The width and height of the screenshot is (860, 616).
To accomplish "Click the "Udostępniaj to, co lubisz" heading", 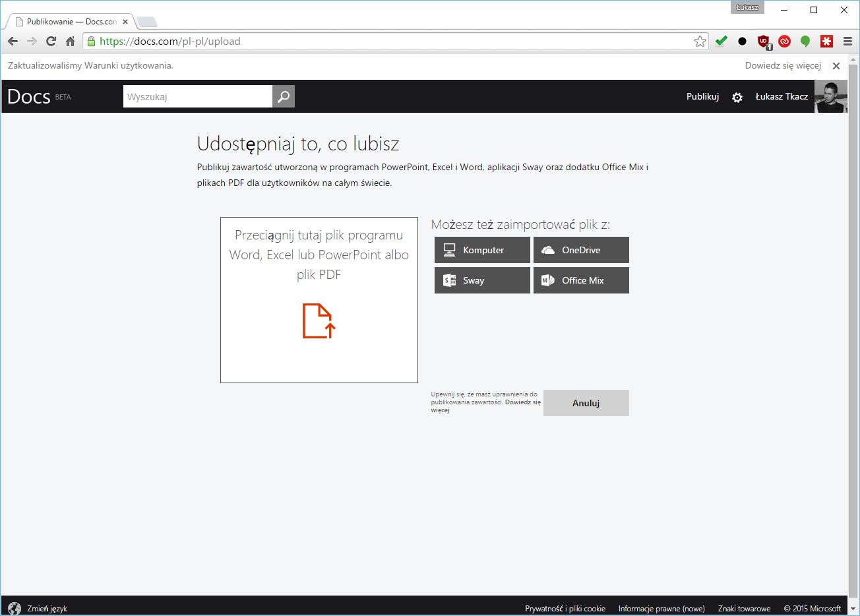I will coord(298,144).
